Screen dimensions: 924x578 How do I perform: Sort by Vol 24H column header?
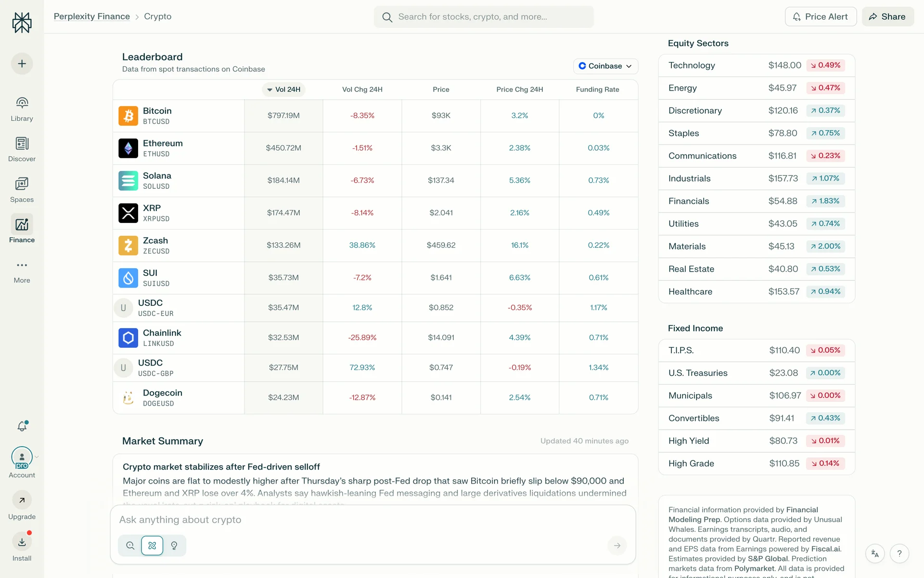[283, 90]
